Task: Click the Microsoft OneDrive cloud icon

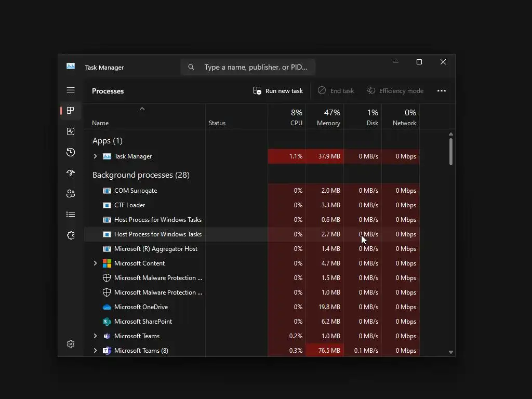Action: [x=107, y=307]
